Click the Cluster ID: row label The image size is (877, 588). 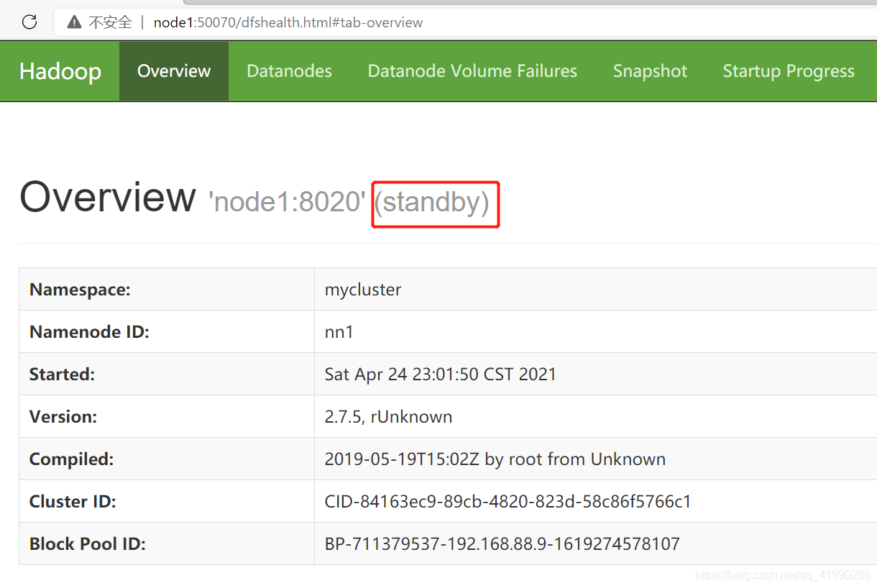click(x=73, y=502)
